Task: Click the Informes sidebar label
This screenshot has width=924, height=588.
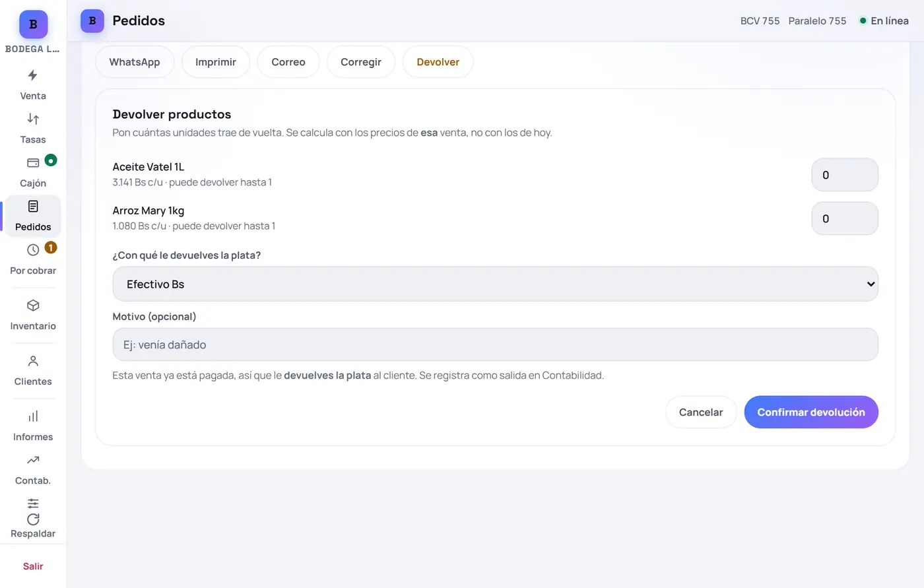Action: tap(33, 437)
